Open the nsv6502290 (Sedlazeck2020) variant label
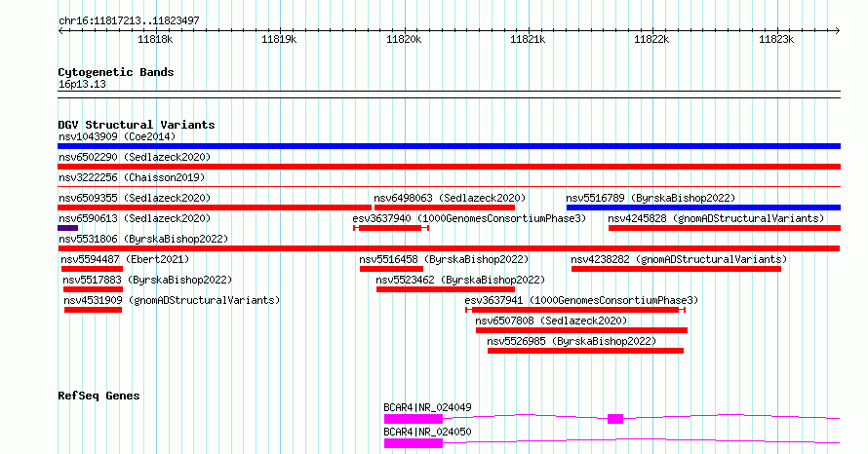This screenshot has height=454, width=868. pos(135,157)
